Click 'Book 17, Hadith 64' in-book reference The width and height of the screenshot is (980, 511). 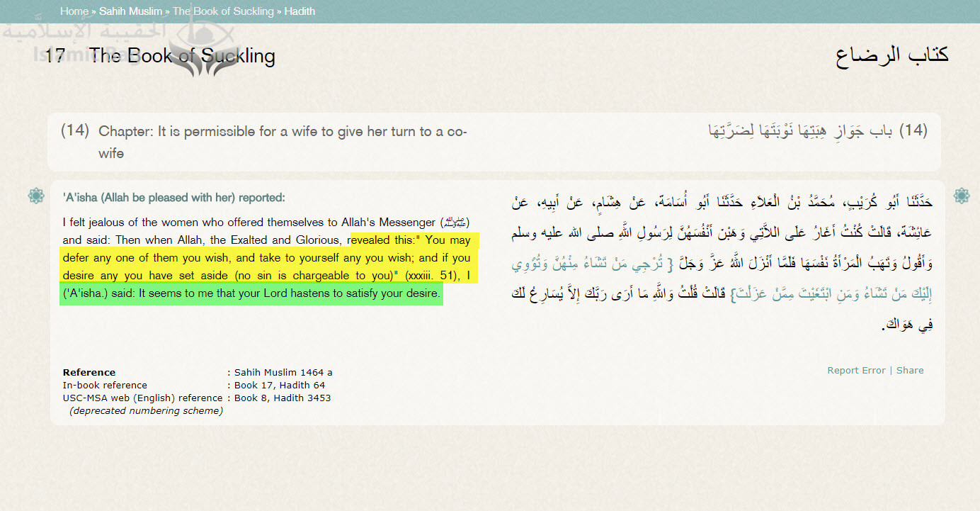[280, 385]
